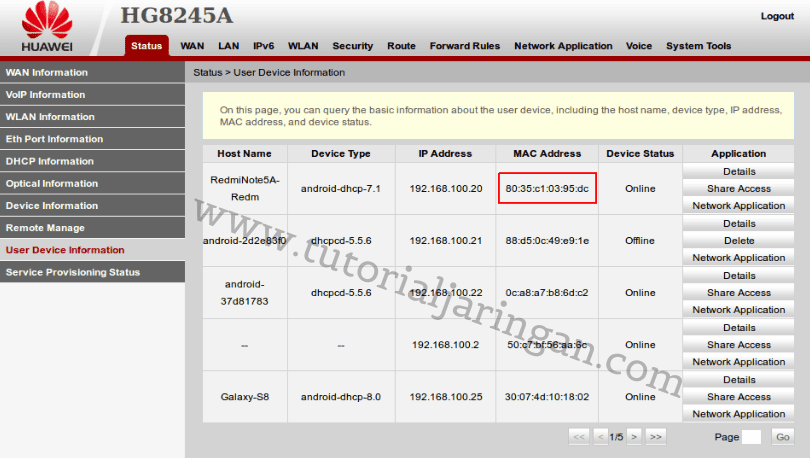Click the Logout link
810x458 pixels.
(x=777, y=16)
